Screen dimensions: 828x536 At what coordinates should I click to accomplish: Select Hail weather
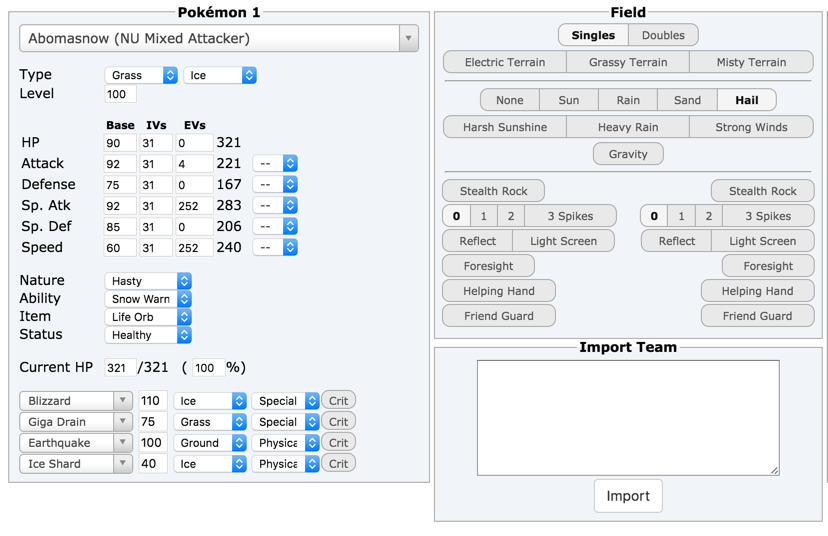(747, 100)
